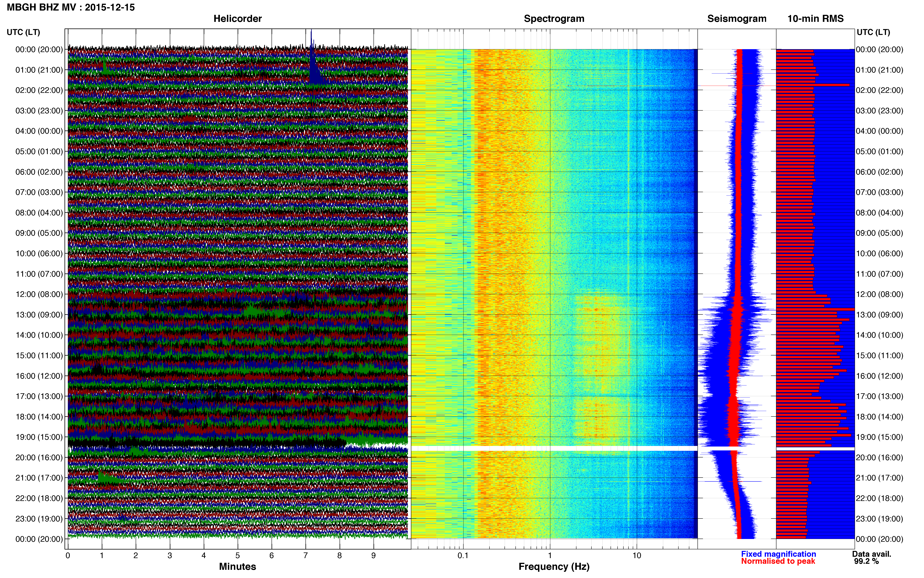Click the 01:00 (21:00) label beside the Helicorder
Viewport: 924px width, 578px height.
point(39,70)
